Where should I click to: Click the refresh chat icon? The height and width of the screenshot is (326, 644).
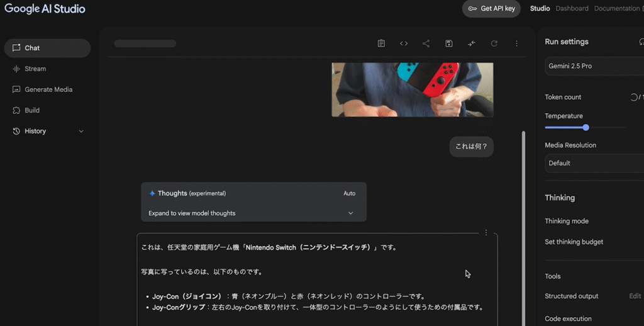(x=494, y=43)
